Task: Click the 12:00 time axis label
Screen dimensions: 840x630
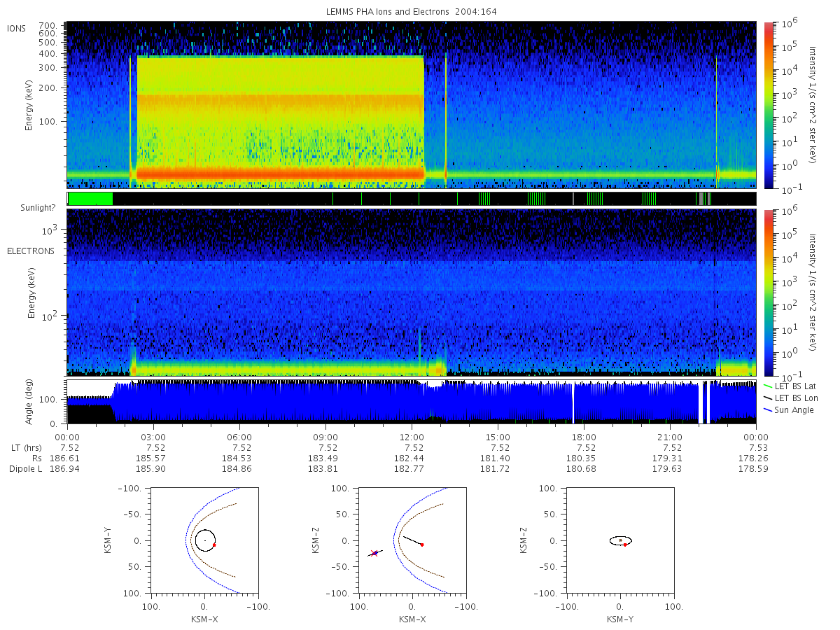Action: pyautogui.click(x=412, y=437)
